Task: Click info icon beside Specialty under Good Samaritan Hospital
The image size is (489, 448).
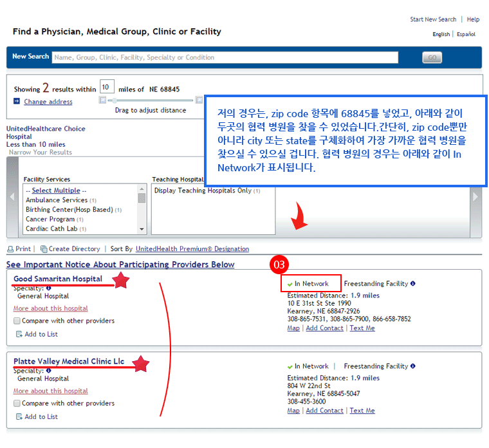Action: click(x=48, y=288)
